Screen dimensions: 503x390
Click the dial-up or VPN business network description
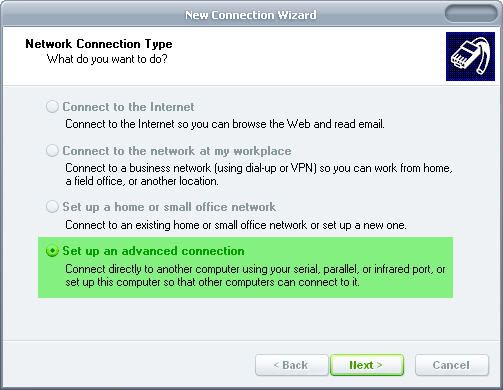pos(259,175)
